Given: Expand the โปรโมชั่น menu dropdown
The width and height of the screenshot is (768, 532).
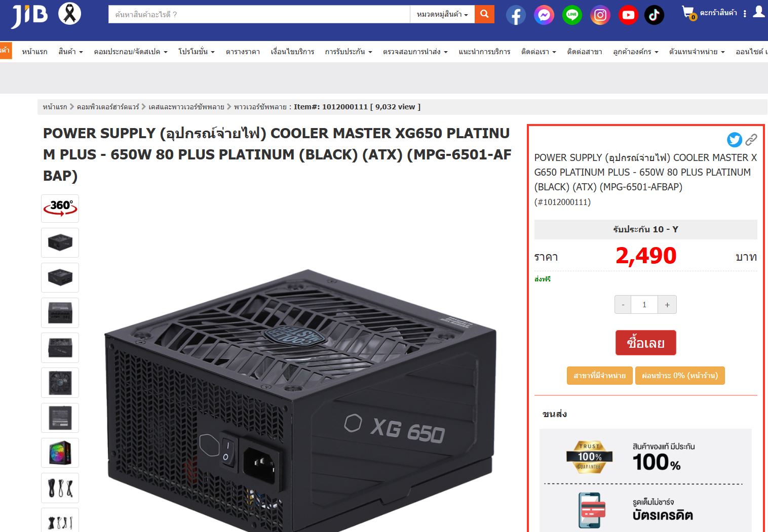Looking at the screenshot, I should [197, 52].
